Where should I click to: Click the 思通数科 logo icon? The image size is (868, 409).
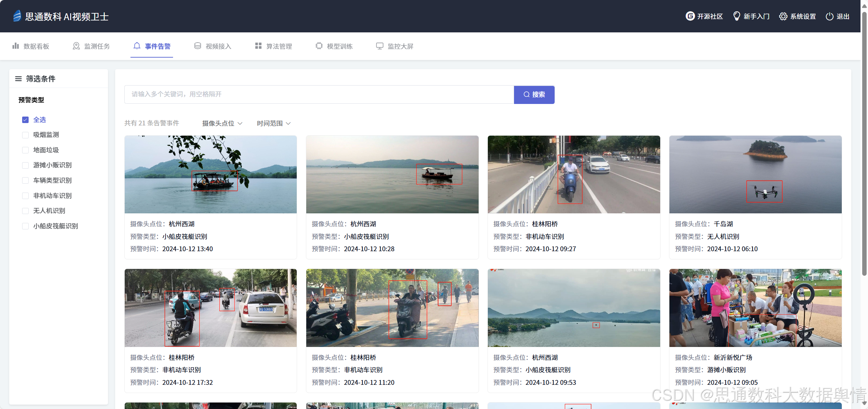(x=17, y=16)
